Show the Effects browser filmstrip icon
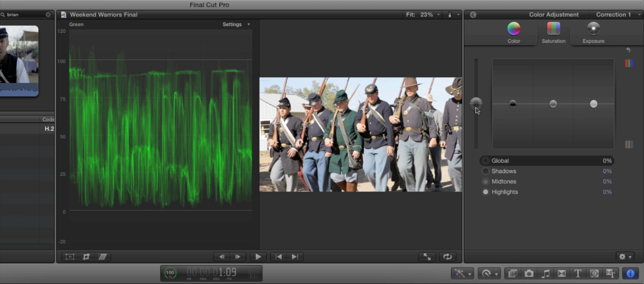 tap(513, 273)
